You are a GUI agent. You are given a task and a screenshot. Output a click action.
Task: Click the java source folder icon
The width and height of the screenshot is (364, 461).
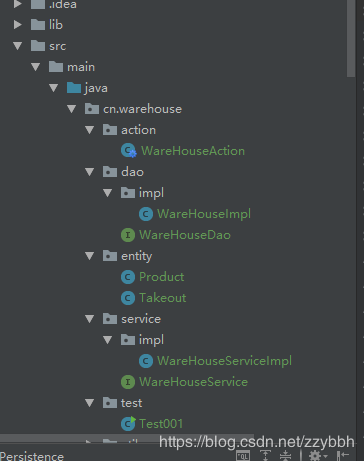(x=74, y=88)
